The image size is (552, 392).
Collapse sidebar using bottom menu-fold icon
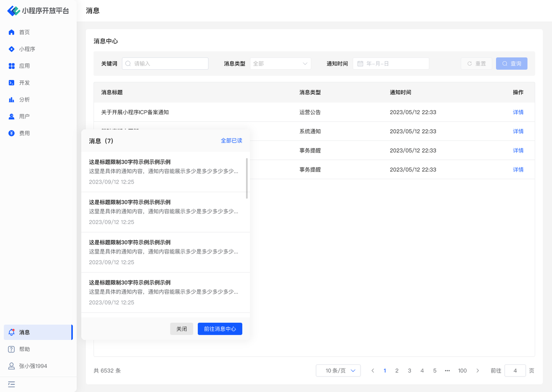point(12,384)
